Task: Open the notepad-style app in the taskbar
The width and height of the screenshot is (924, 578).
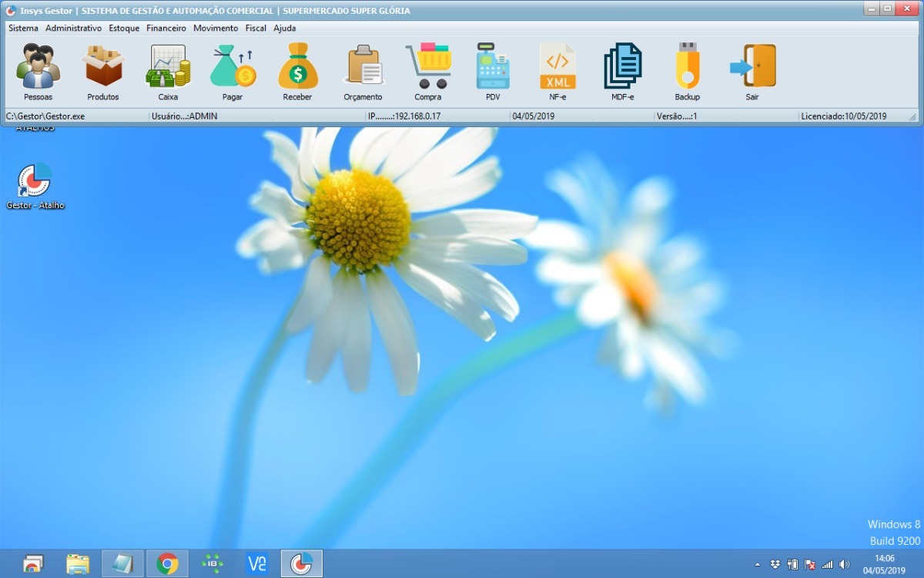Action: click(x=122, y=564)
